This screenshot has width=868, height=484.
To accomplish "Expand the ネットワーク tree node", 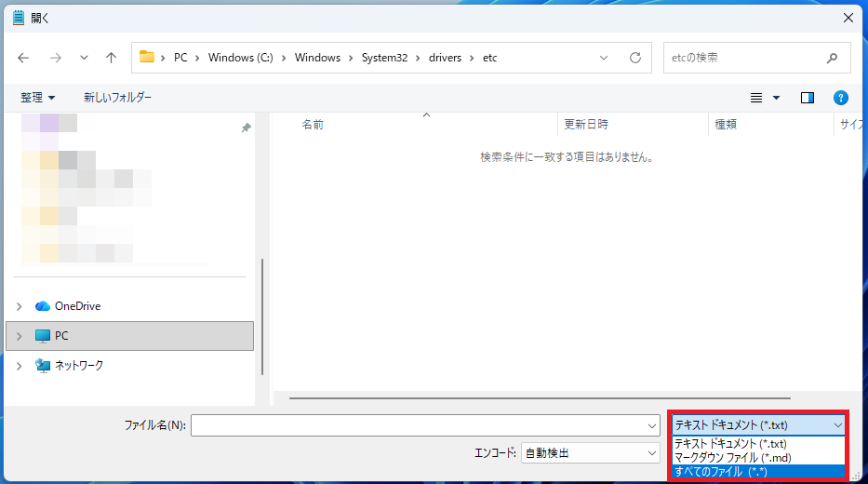I will coord(20,366).
